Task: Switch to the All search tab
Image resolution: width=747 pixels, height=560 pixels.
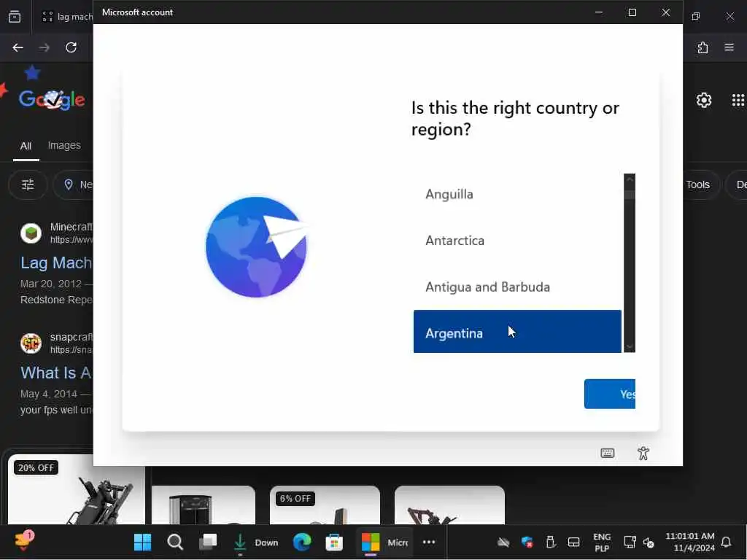Action: coord(26,146)
